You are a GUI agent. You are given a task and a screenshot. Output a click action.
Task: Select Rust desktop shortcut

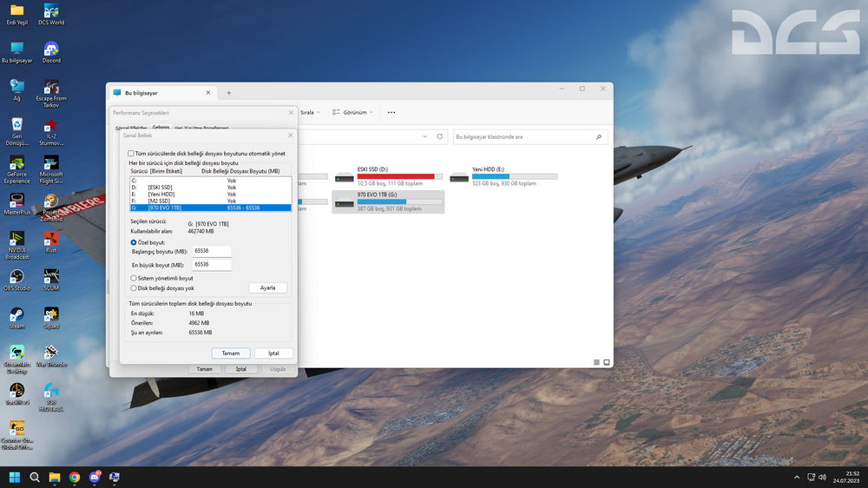(51, 242)
